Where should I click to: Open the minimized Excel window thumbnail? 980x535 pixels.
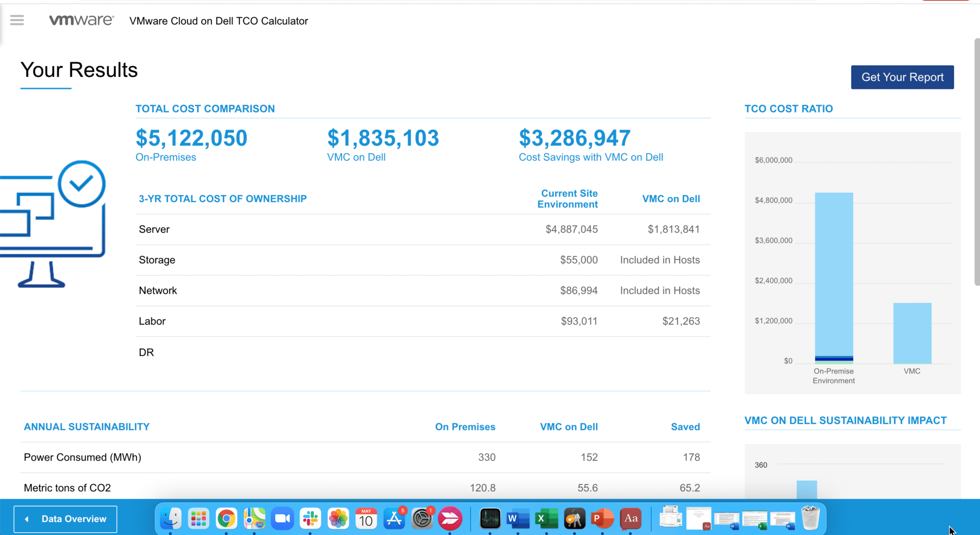(x=755, y=519)
